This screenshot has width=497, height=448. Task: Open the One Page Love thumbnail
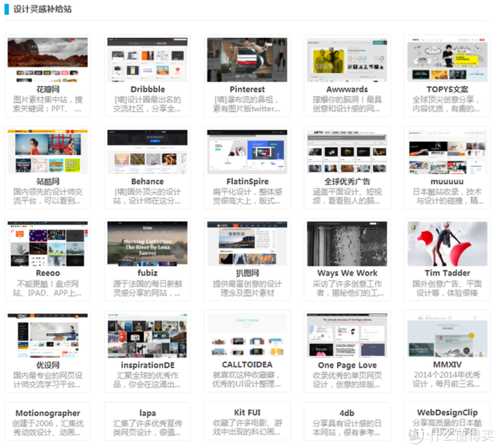(347, 335)
